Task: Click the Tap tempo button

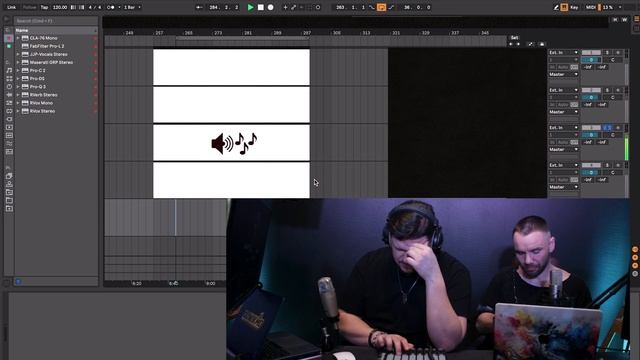Action: pyautogui.click(x=44, y=7)
